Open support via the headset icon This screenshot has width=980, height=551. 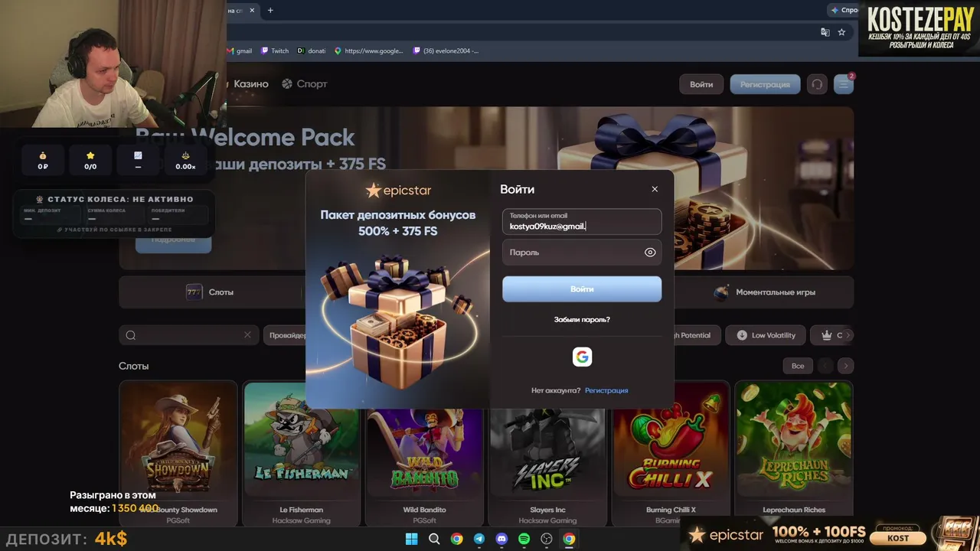pyautogui.click(x=817, y=84)
